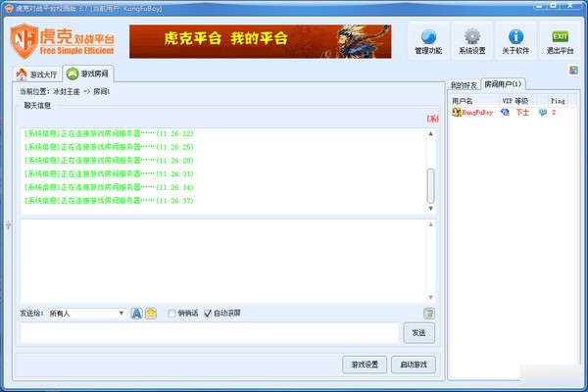Expand the 发送给 recipient dropdown
Image resolution: width=588 pixels, height=392 pixels.
(x=122, y=314)
